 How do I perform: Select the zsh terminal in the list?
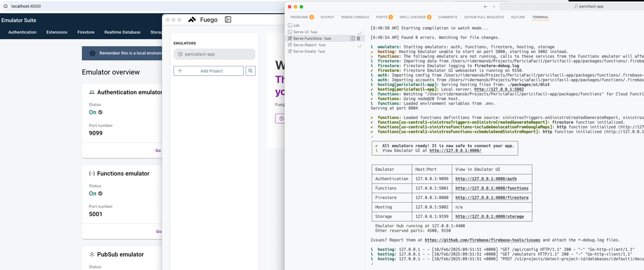click(325, 25)
